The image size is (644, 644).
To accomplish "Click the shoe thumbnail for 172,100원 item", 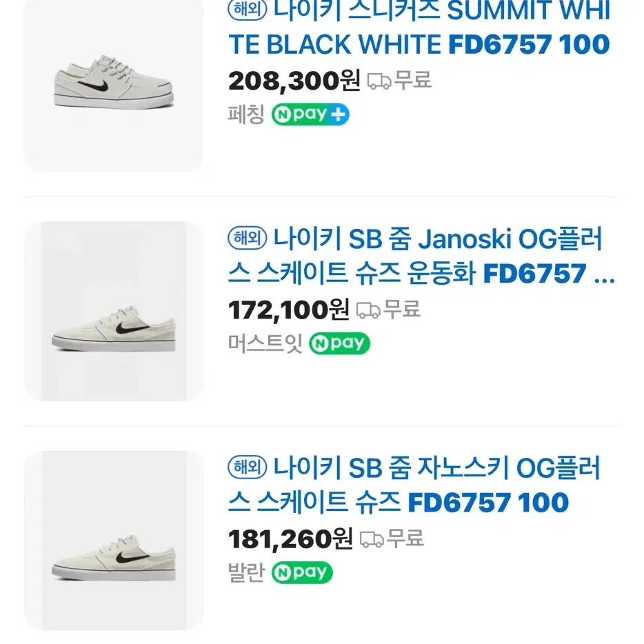I will [113, 312].
